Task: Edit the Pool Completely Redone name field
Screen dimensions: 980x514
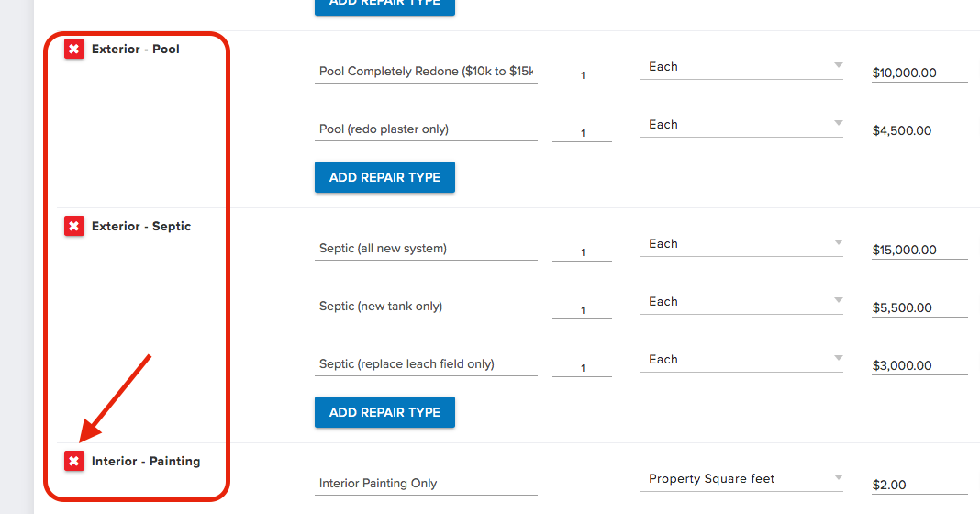Action: click(x=426, y=72)
